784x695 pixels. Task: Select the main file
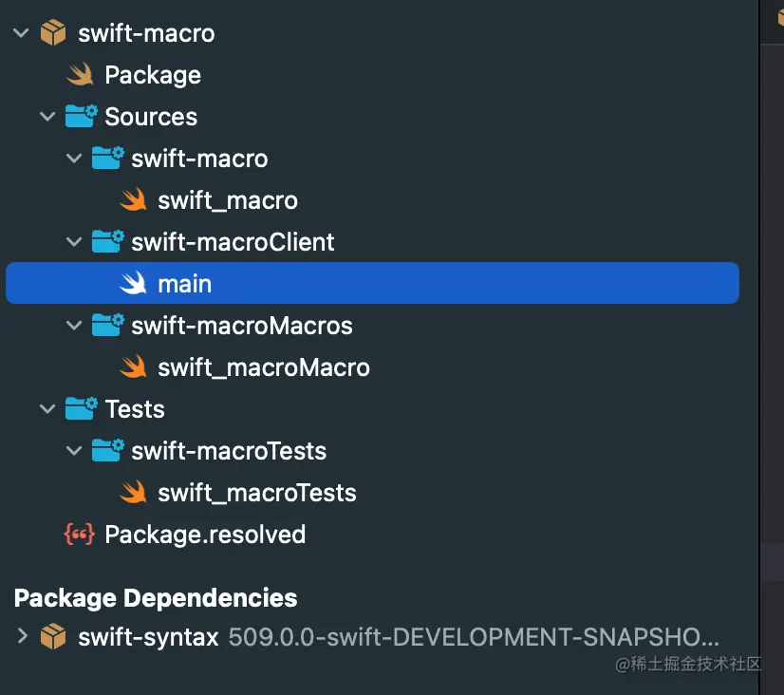(x=184, y=284)
